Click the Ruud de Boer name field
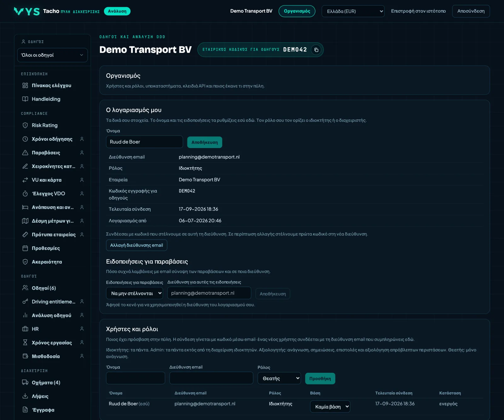The width and height of the screenshot is (504, 420). tap(145, 142)
